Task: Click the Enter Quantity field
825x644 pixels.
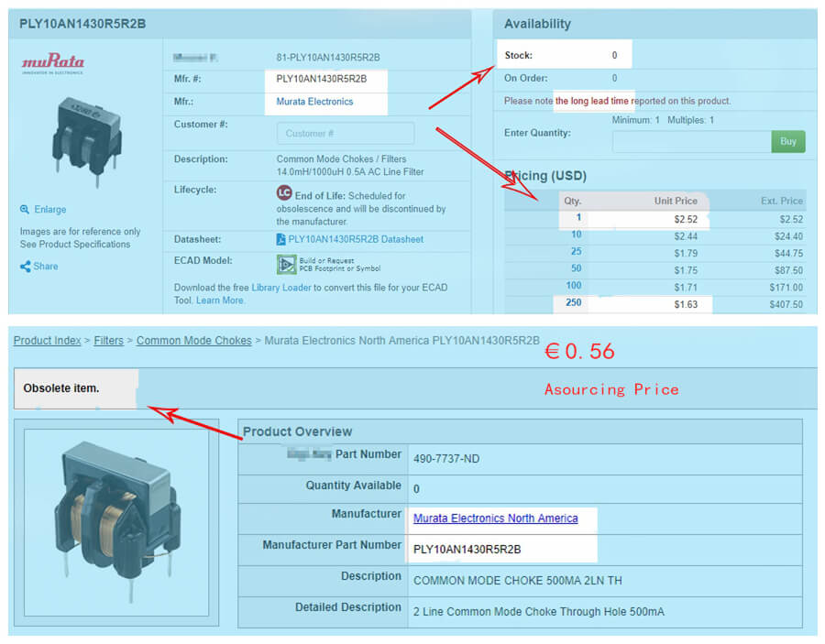Action: [x=691, y=142]
